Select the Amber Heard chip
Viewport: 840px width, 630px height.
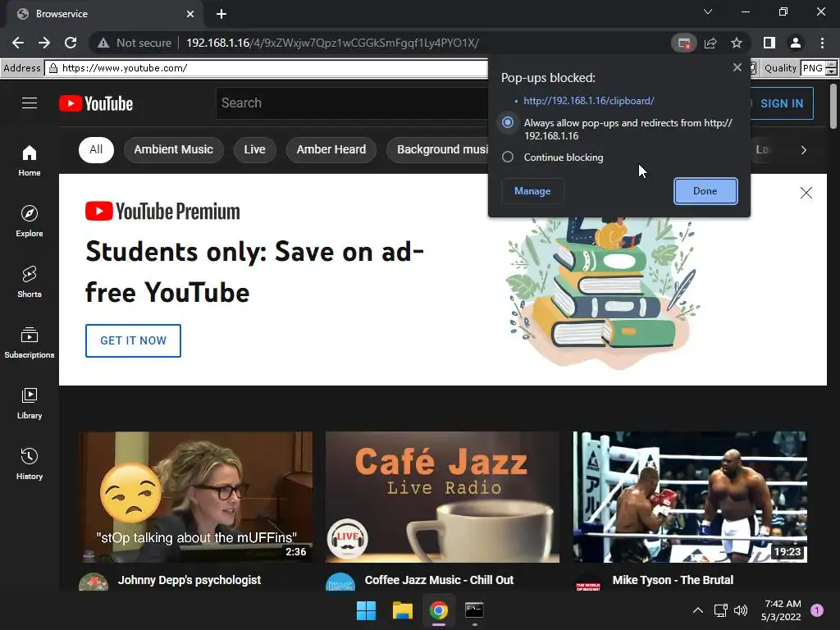(x=331, y=149)
